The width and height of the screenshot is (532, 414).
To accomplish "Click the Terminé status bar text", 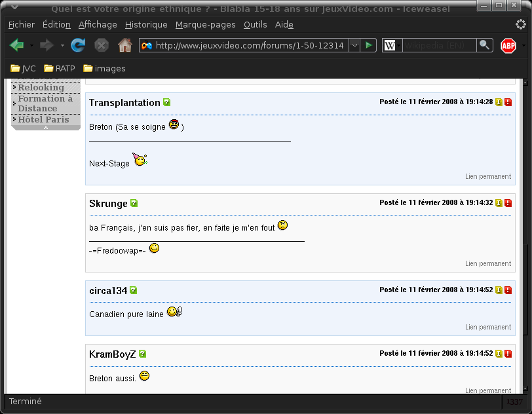I will click(25, 402).
